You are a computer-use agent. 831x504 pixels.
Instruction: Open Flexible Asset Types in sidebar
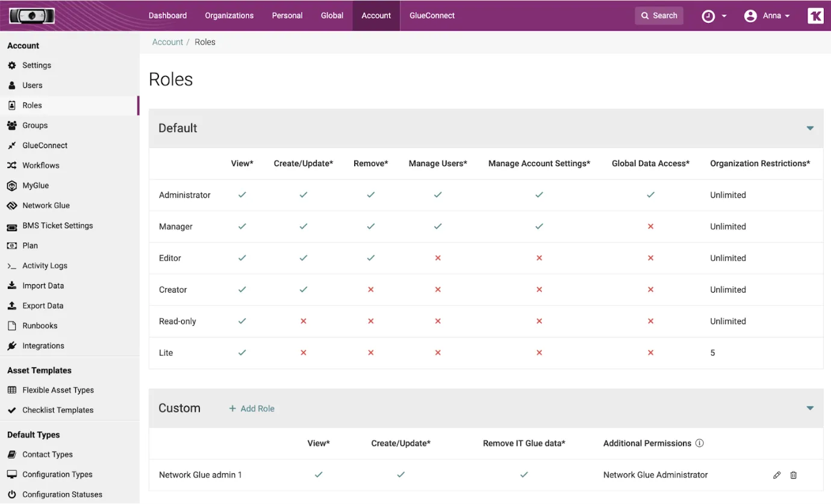point(58,390)
